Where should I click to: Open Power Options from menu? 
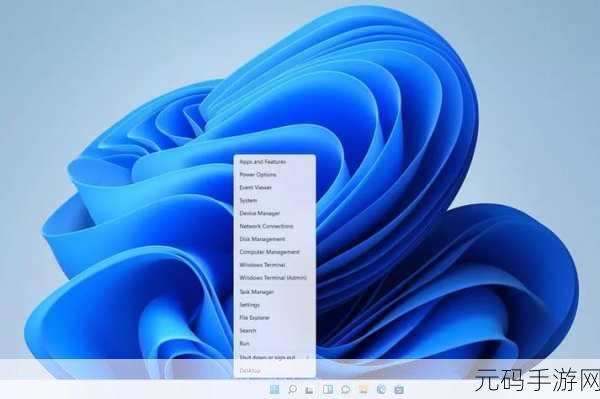(x=275, y=174)
